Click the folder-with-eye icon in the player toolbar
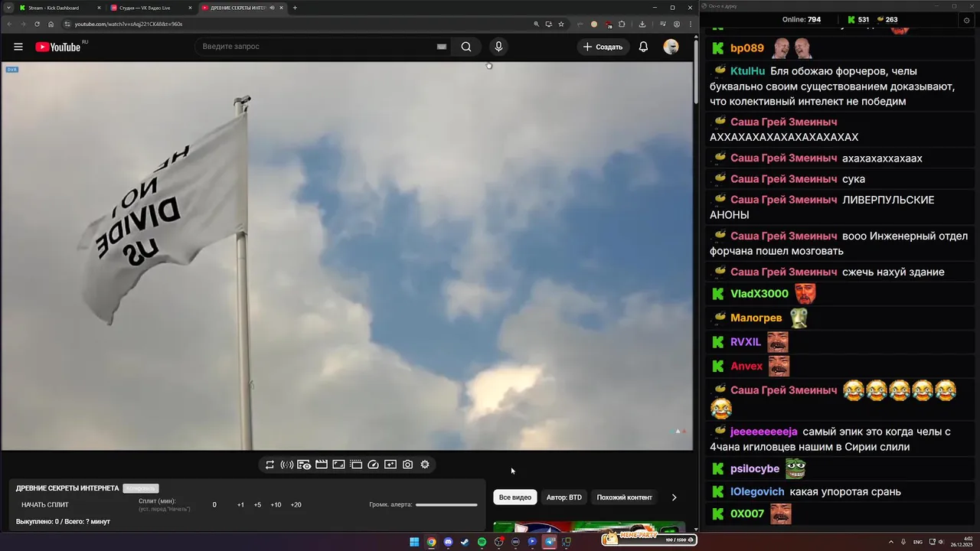Viewport: 980px width, 551px height. point(304,465)
